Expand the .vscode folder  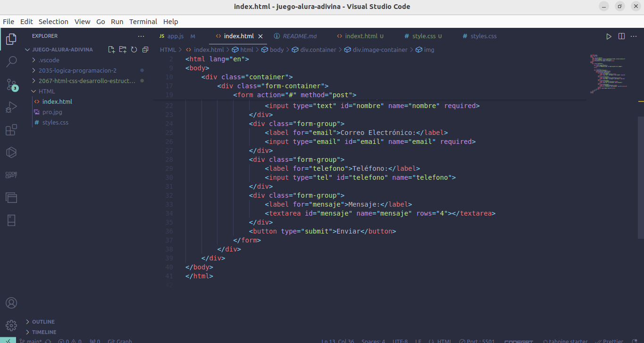tap(49, 60)
